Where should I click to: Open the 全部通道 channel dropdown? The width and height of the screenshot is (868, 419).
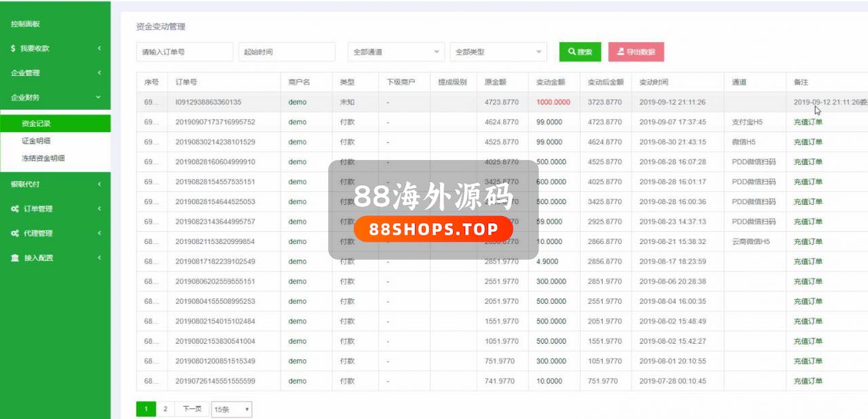(396, 52)
